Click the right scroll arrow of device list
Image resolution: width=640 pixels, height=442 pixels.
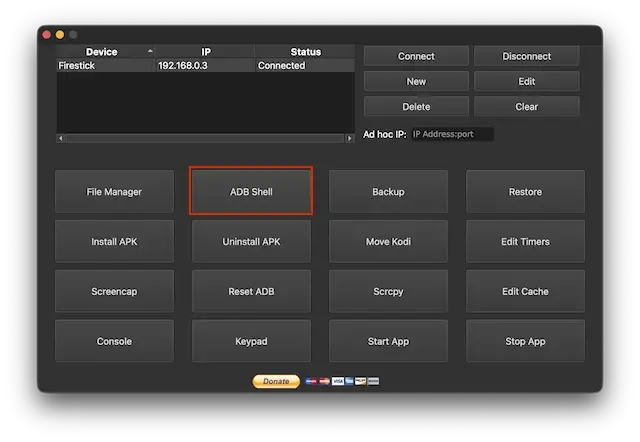(x=349, y=138)
